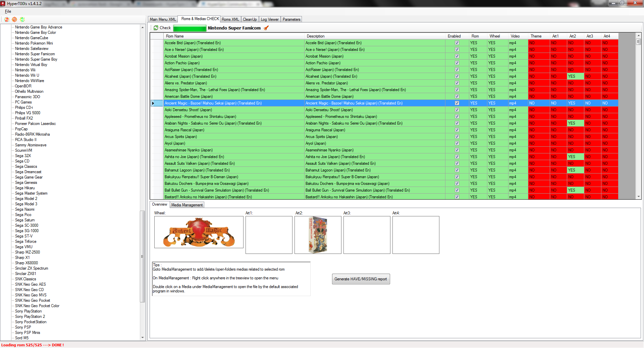Screen dimensions: 644x348
Task: Select Sega Dreamcast in tree
Action: (x=28, y=172)
